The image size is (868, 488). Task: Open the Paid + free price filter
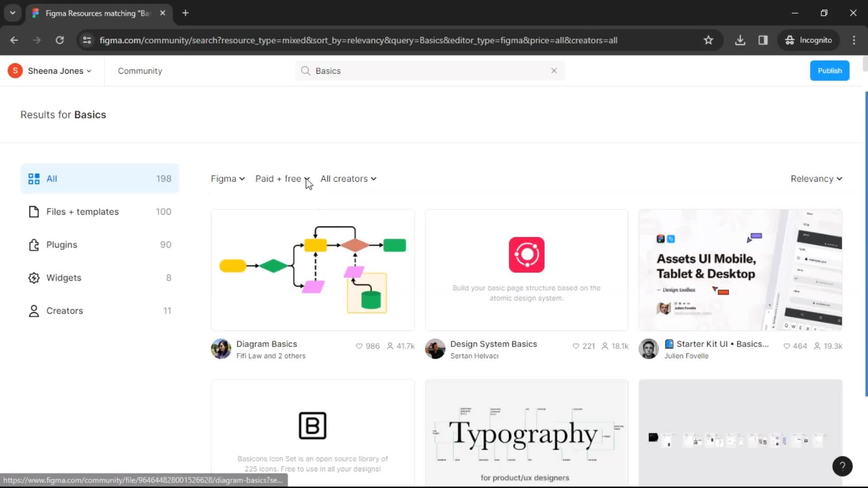[283, 179]
